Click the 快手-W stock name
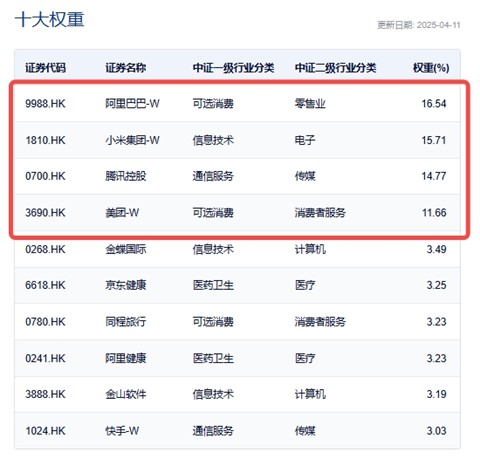 click(x=122, y=431)
